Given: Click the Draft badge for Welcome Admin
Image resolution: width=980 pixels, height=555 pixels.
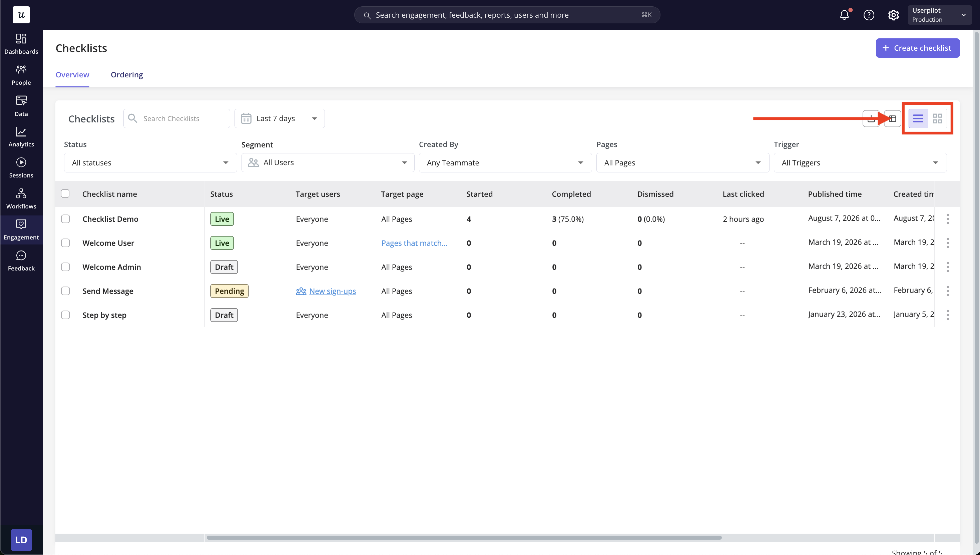Looking at the screenshot, I should [224, 267].
